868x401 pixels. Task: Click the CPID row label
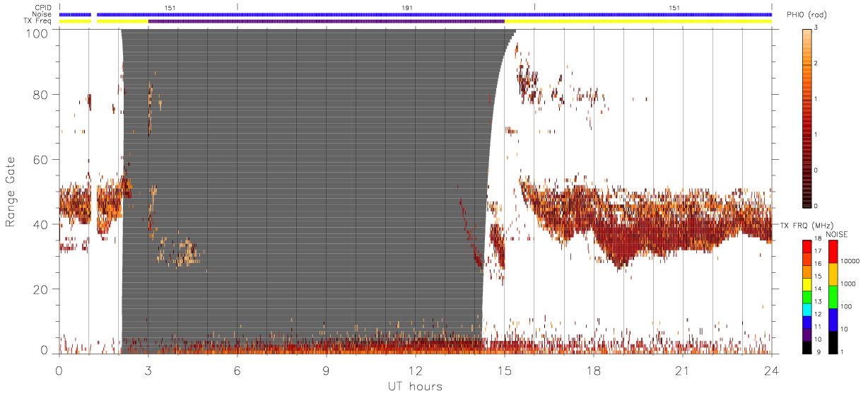[42, 7]
